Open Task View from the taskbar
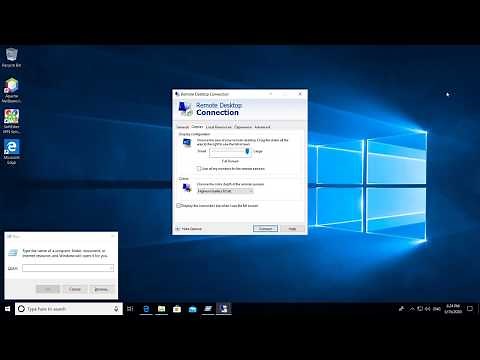 (x=130, y=309)
